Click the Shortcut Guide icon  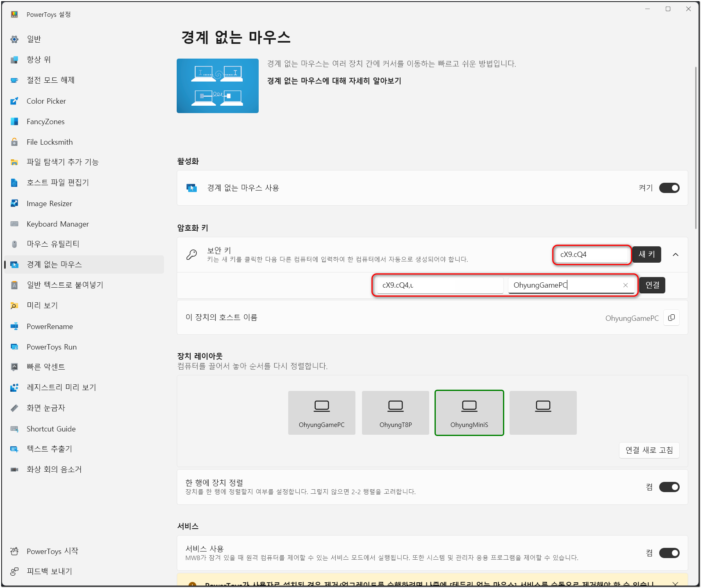click(x=14, y=429)
